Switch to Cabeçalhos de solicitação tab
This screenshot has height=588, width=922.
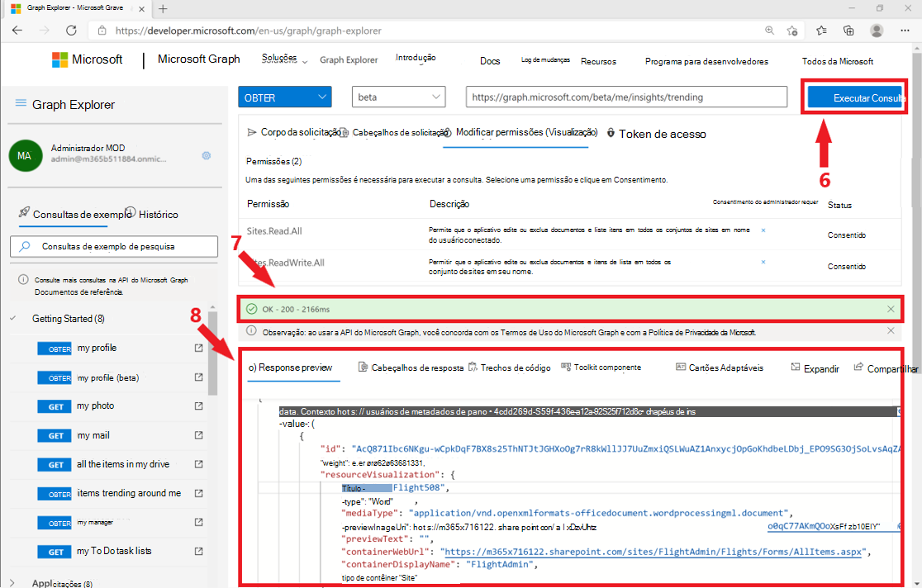395,133
